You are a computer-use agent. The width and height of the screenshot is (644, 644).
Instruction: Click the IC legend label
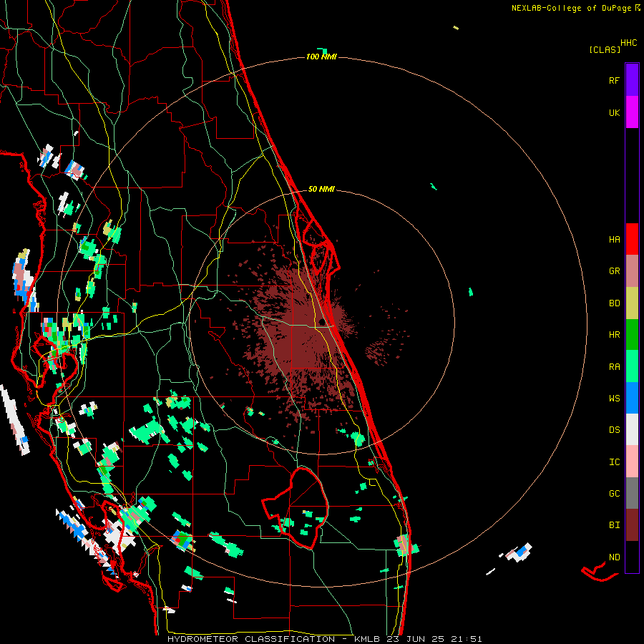[x=615, y=462]
